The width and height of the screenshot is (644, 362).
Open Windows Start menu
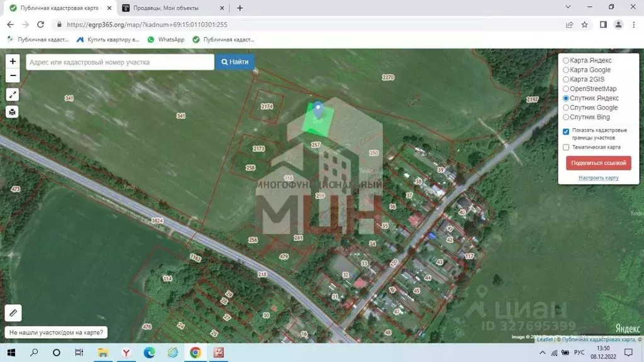pyautogui.click(x=12, y=353)
